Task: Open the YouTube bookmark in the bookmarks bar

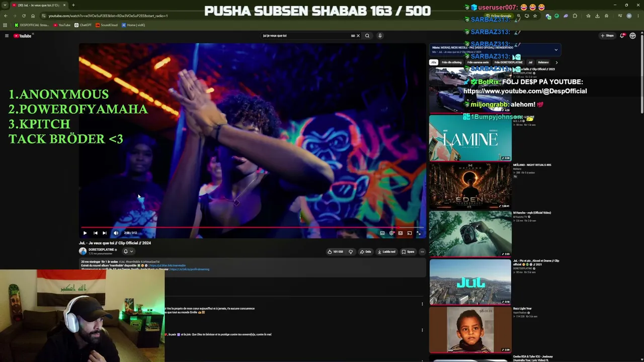Action: (62, 25)
